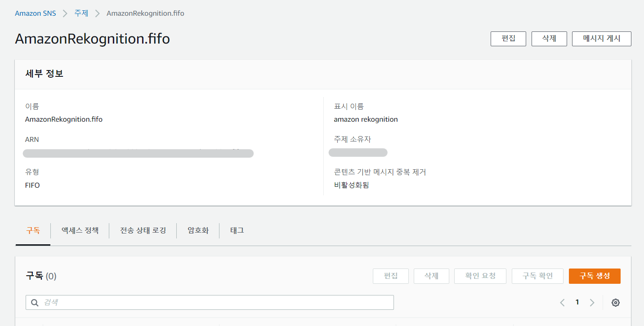Screen dimensions: 644x326
Task: Click the 삭제 button for the topic
Action: tap(549, 39)
